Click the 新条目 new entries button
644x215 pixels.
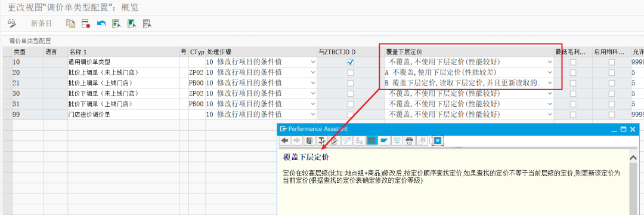pos(42,23)
